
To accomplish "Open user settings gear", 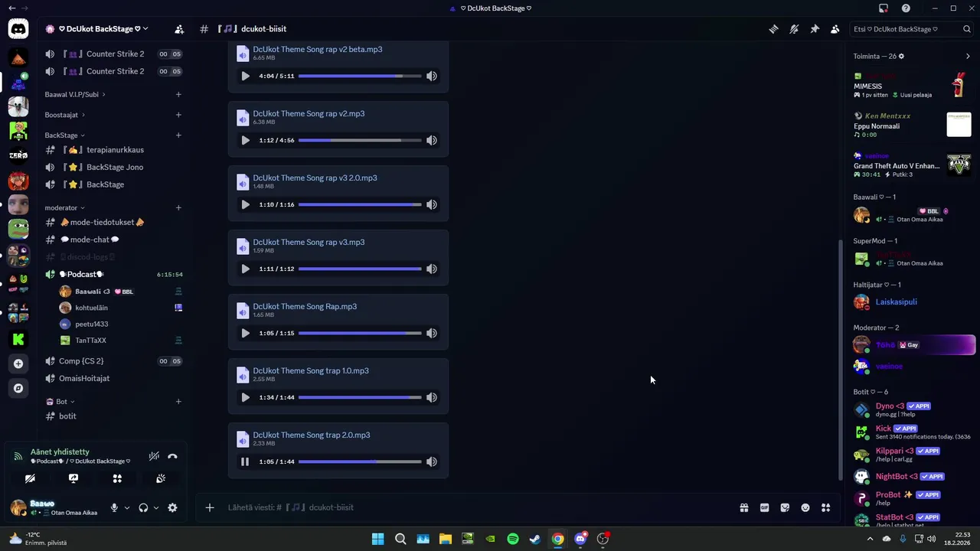I will [x=172, y=507].
